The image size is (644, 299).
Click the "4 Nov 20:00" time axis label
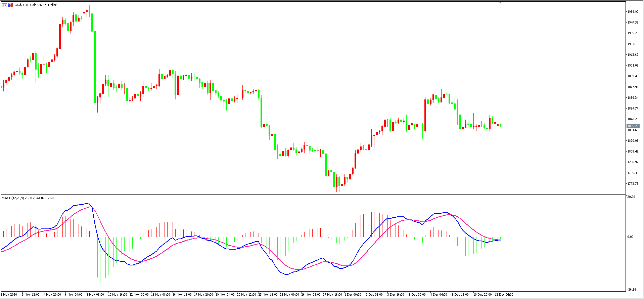(x=52, y=295)
